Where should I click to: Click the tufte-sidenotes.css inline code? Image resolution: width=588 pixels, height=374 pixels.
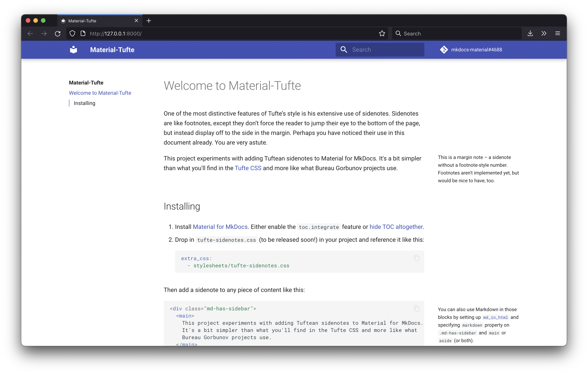[x=226, y=240]
